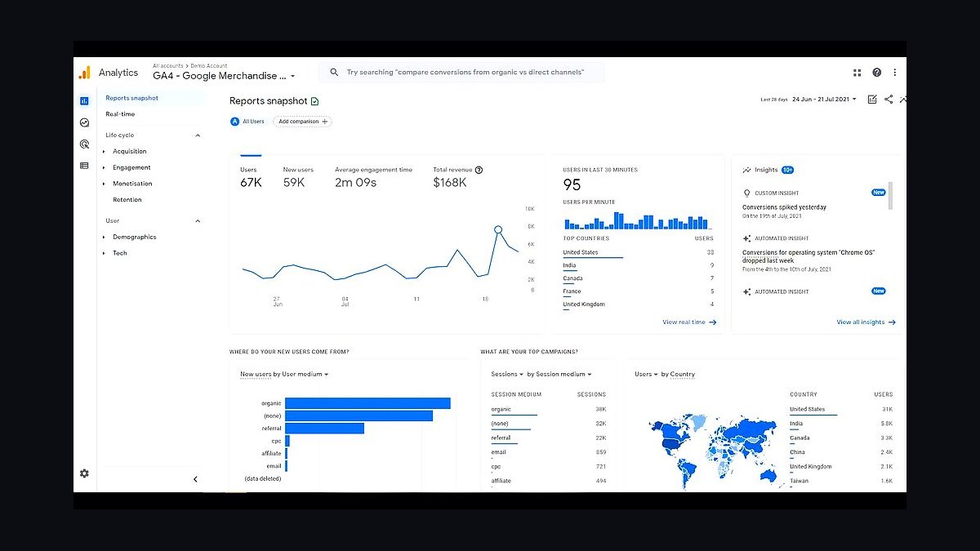
Task: Click the custom insight lightbulb icon
Action: [x=746, y=193]
